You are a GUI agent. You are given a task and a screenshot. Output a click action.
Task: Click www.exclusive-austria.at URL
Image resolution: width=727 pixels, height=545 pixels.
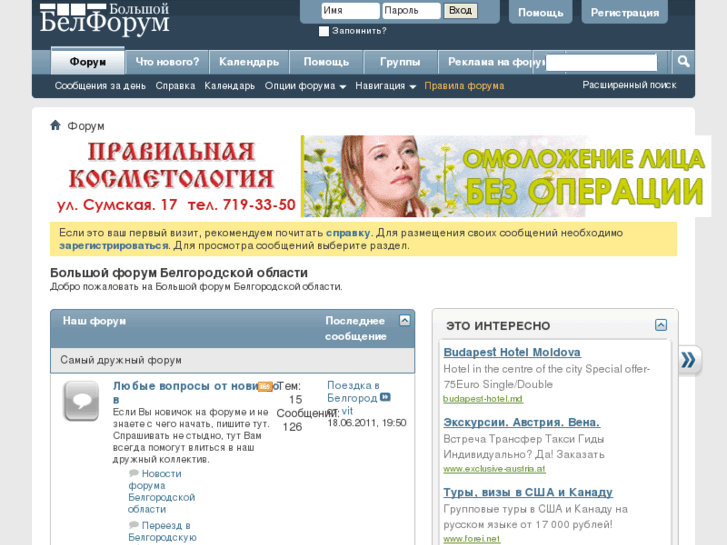coord(494,469)
